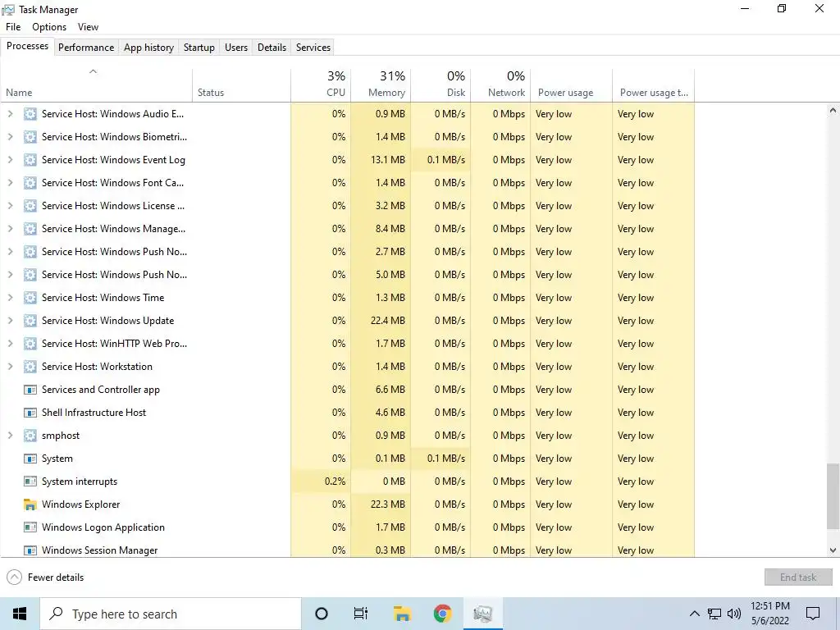The height and width of the screenshot is (630, 840).
Task: Expand Service Host: Windows Audio group
Action: [10, 114]
